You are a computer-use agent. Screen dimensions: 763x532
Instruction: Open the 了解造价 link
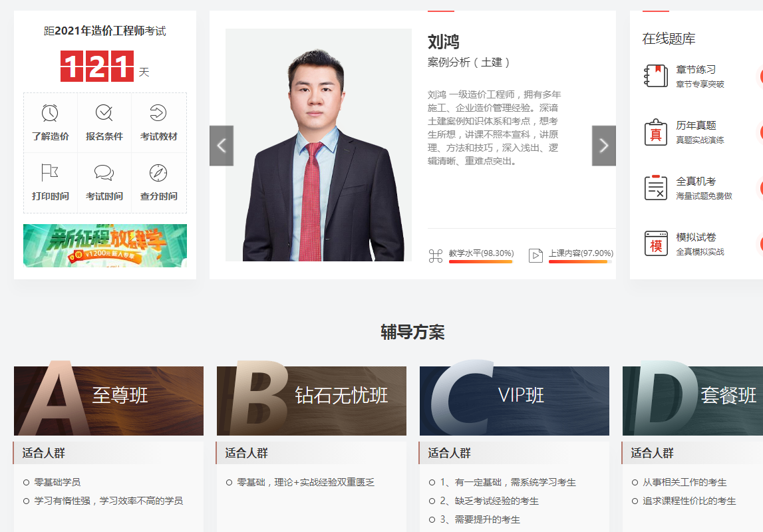pos(50,136)
